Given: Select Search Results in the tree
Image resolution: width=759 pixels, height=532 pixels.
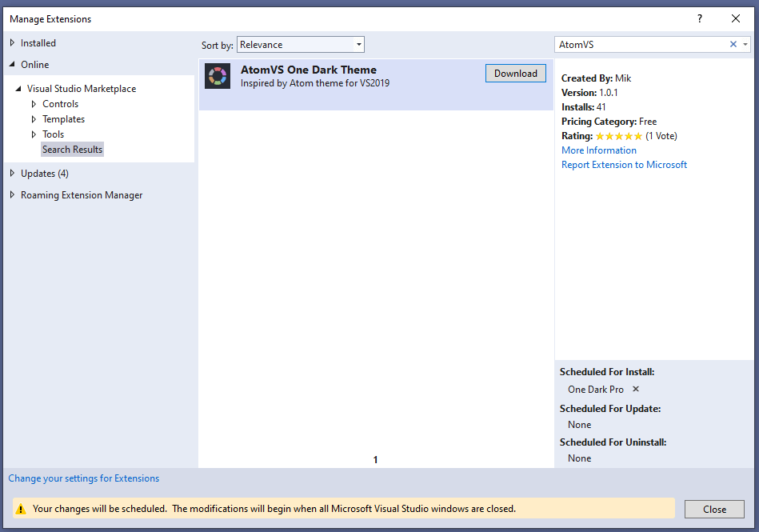Looking at the screenshot, I should point(72,150).
